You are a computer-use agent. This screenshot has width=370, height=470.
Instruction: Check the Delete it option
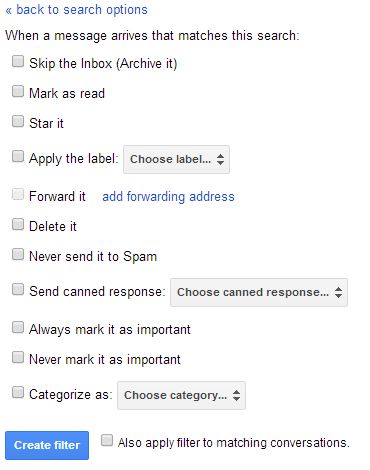pos(18,224)
